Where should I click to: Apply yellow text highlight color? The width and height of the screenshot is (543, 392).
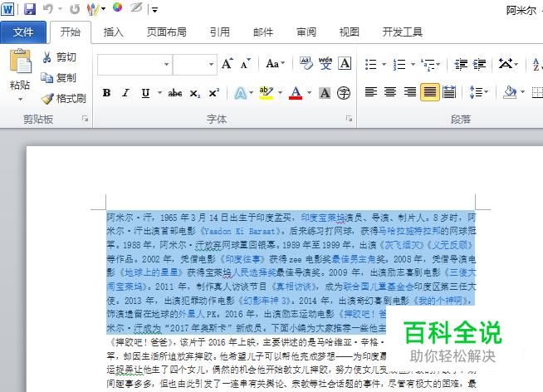tap(267, 93)
